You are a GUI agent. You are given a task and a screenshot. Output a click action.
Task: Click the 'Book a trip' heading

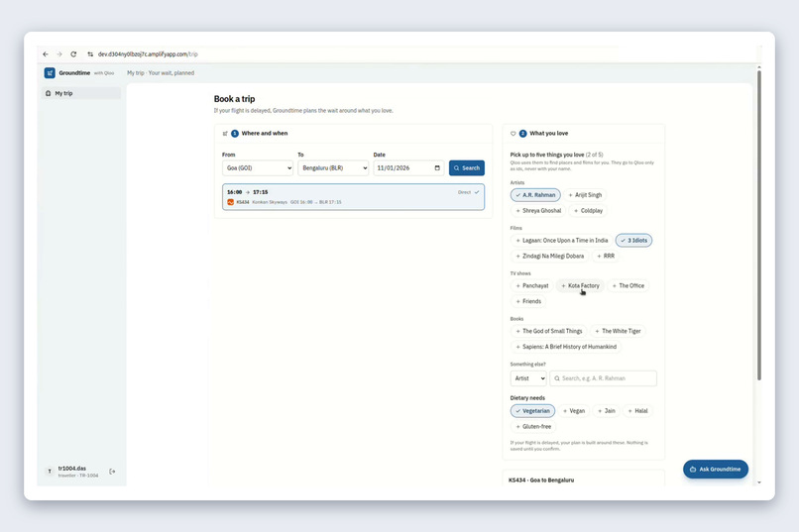tap(234, 99)
